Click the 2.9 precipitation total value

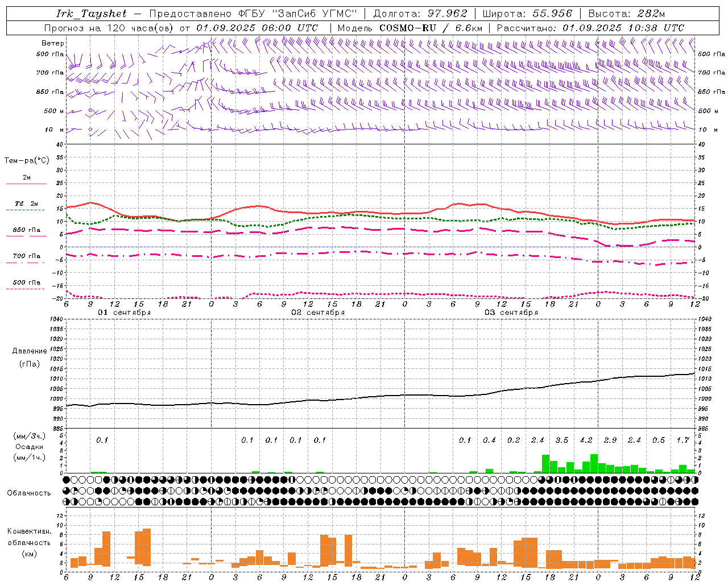(x=610, y=440)
